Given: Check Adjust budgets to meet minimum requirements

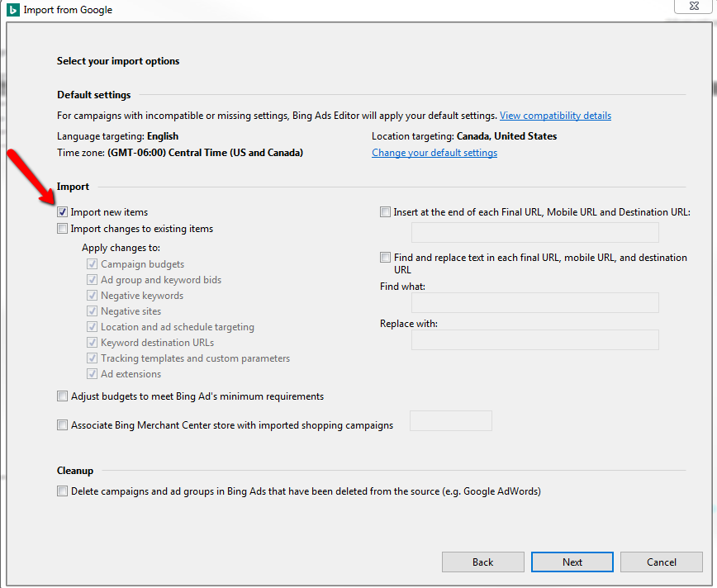Looking at the screenshot, I should pos(62,396).
